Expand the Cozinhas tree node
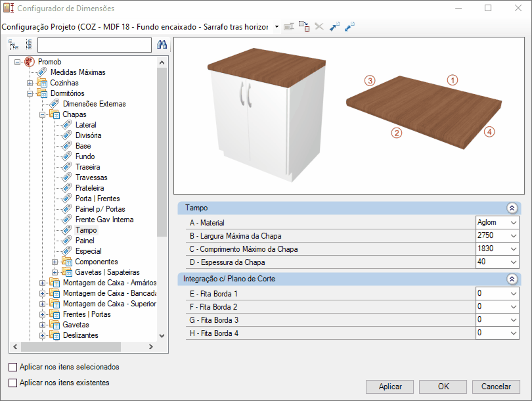Viewport: 532px width, 401px height. tap(30, 83)
